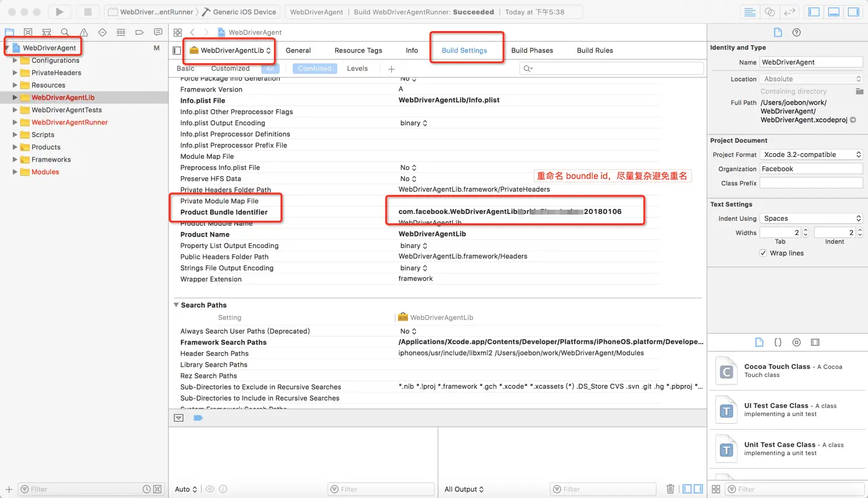This screenshot has width=868, height=498.
Task: Click the trash icon in console
Action: coord(670,489)
